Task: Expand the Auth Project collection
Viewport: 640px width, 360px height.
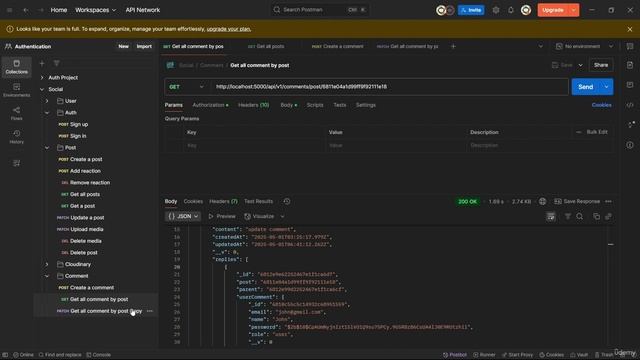Action: [x=42, y=78]
